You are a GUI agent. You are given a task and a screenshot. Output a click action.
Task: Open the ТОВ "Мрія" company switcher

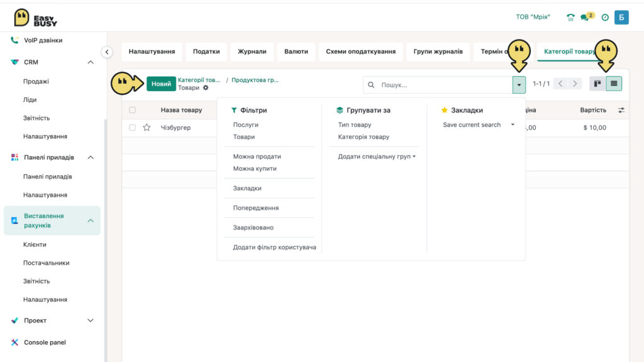(533, 17)
